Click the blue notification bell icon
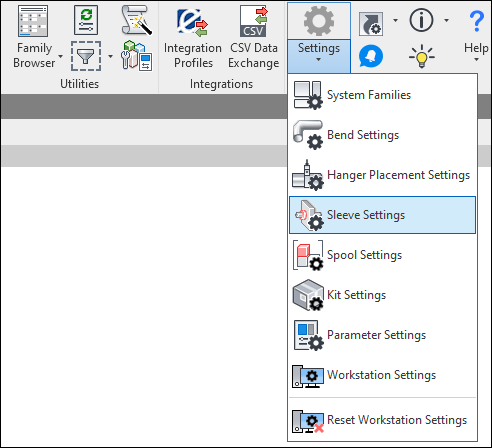 click(371, 56)
